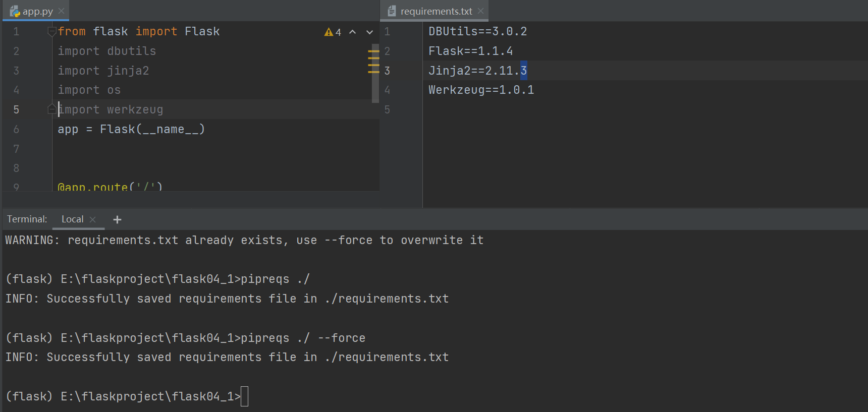The width and height of the screenshot is (868, 412).
Task: Click line number 3 in app.py gutter
Action: coord(16,71)
